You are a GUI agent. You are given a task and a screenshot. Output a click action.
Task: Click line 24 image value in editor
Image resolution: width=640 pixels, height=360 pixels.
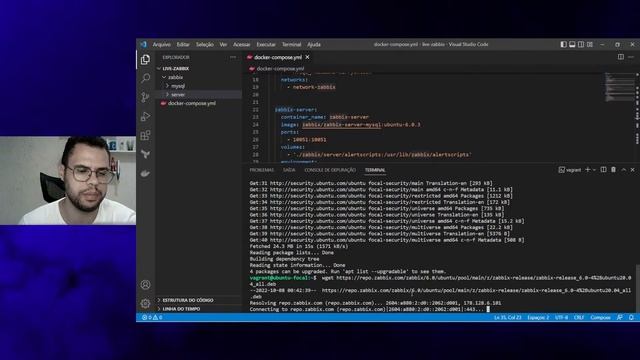pyautogui.click(x=361, y=124)
